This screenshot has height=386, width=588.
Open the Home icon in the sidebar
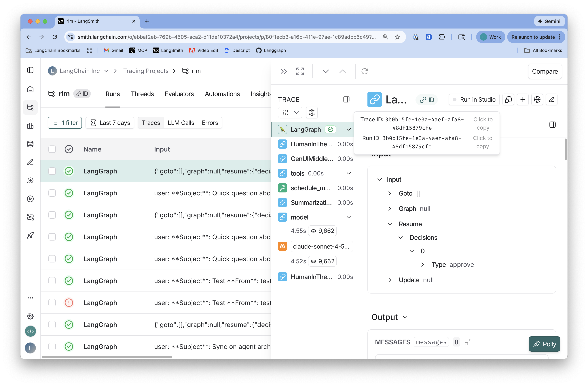[x=30, y=89]
